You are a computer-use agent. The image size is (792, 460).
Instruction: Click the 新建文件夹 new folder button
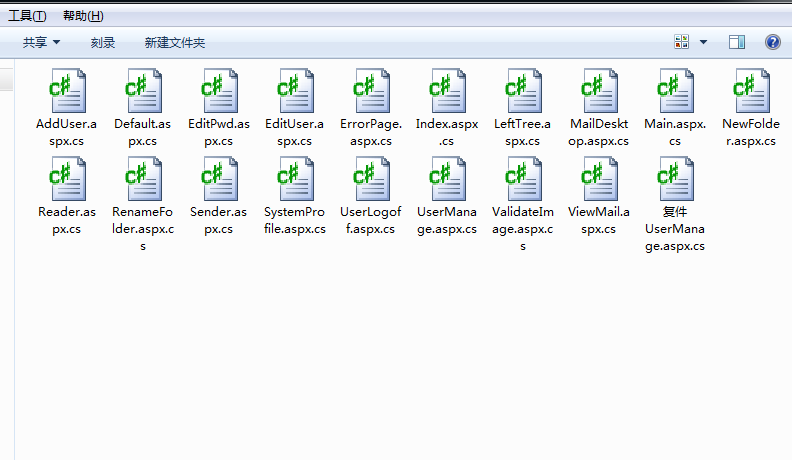(175, 42)
